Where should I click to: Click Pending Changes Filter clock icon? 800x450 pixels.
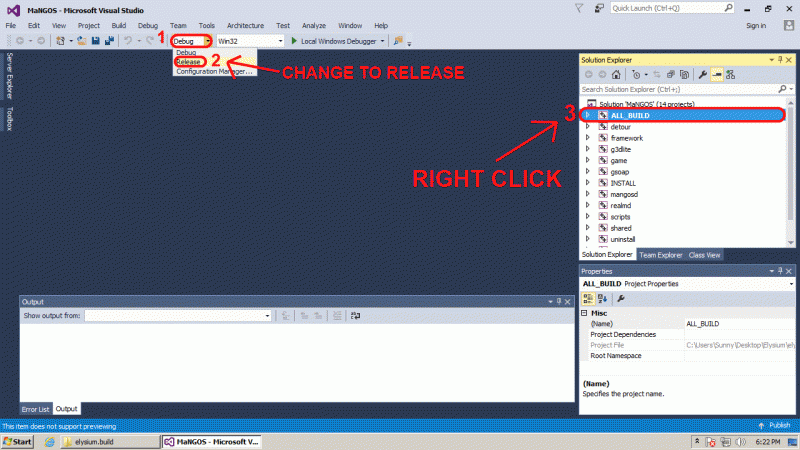[x=636, y=74]
